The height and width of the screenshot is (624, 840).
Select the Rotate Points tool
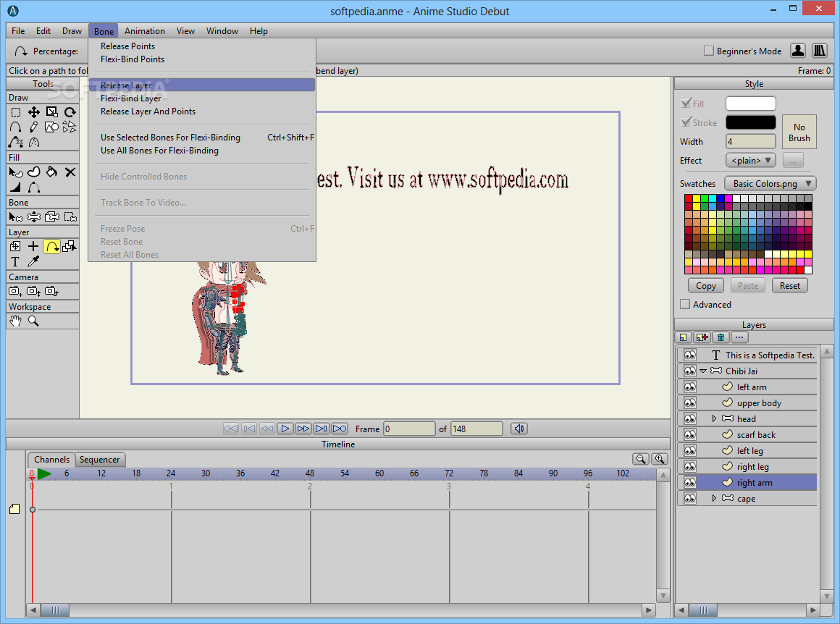point(70,112)
